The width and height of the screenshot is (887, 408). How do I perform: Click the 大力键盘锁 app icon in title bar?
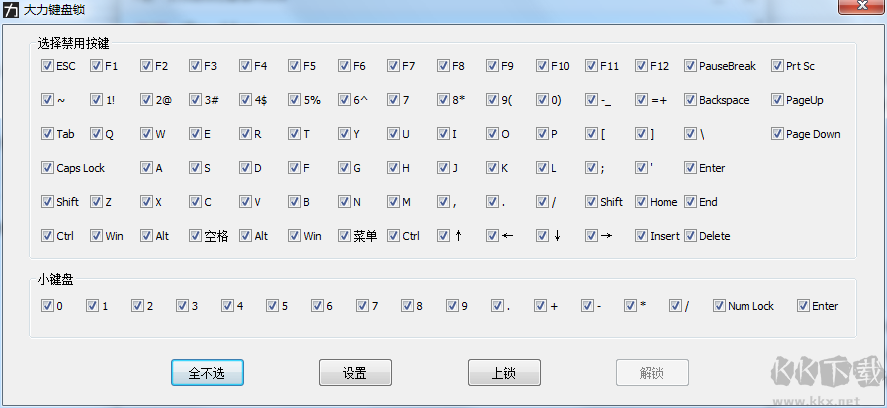click(x=10, y=9)
